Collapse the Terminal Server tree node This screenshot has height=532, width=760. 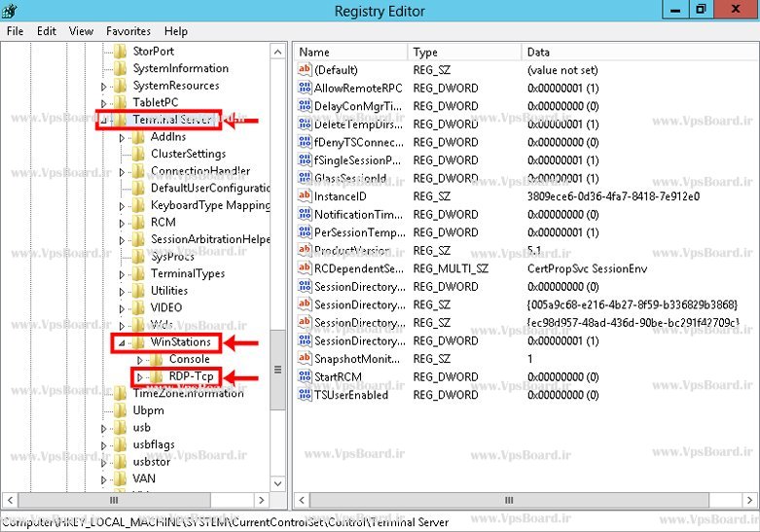click(103, 121)
